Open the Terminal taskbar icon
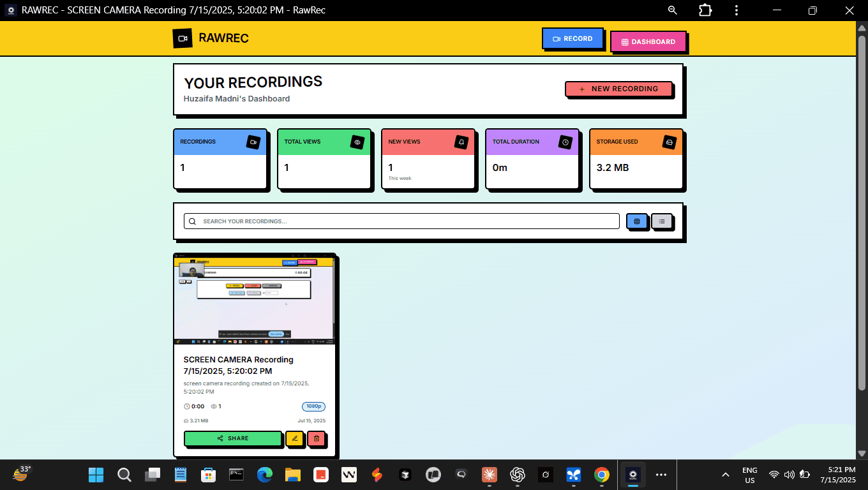 click(x=236, y=475)
